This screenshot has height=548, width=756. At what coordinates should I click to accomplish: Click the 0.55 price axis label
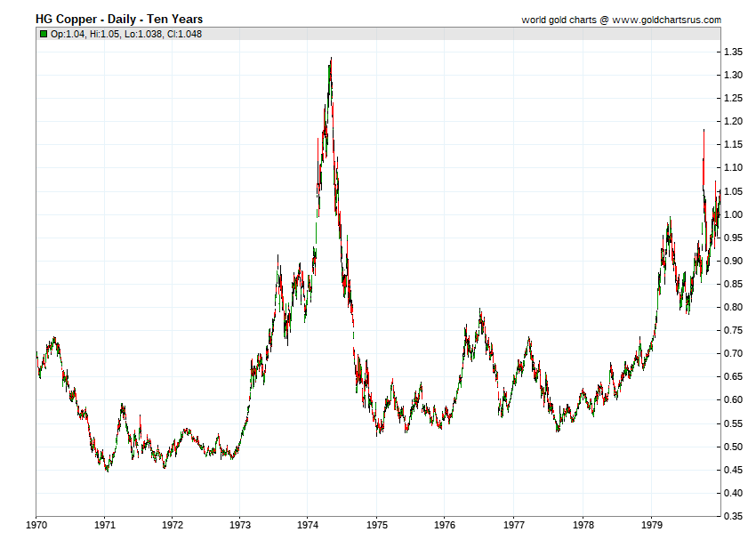pyautogui.click(x=734, y=424)
